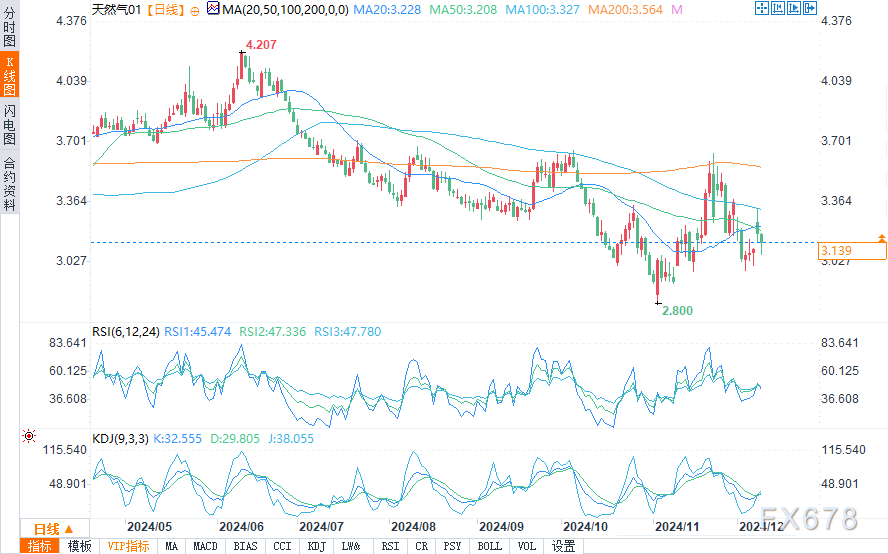Image resolution: width=888 pixels, height=554 pixels.
Task: Click the 2024/09 date label on time axis
Action: point(502,527)
